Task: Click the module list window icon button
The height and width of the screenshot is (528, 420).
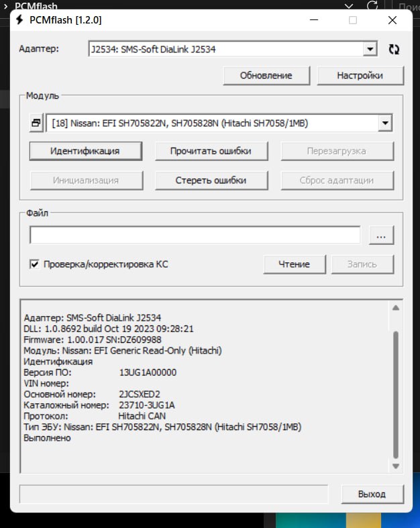Action: [x=36, y=123]
